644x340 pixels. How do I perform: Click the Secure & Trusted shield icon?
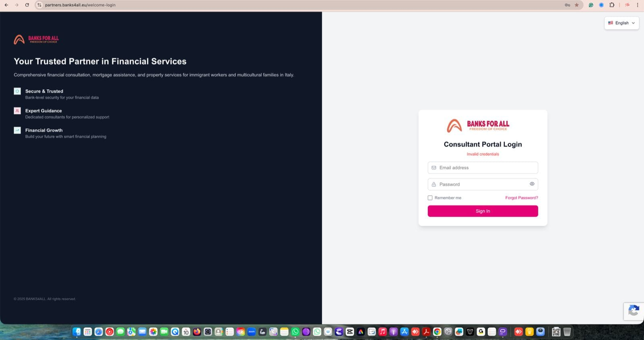(17, 91)
